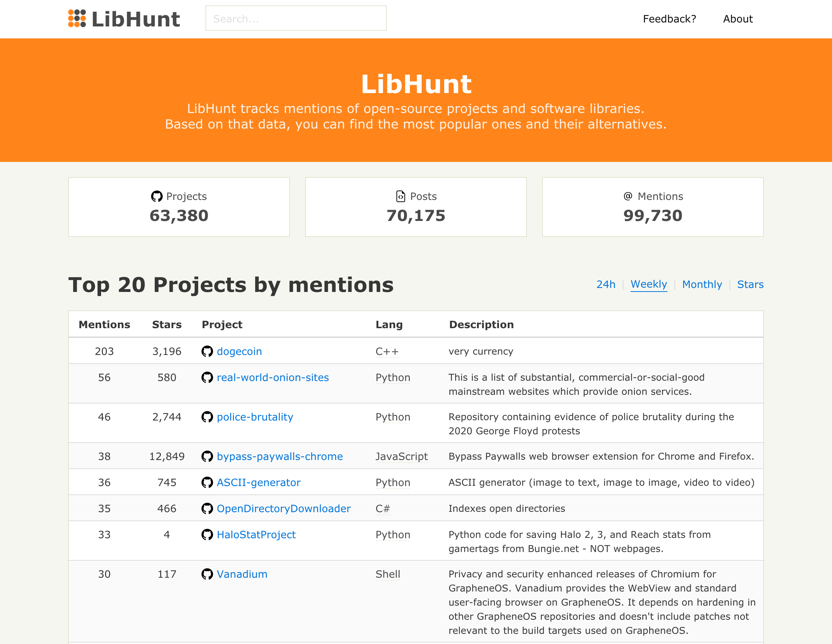Click the Mentions stat card 99,730
Image resolution: width=832 pixels, height=644 pixels.
coord(653,207)
